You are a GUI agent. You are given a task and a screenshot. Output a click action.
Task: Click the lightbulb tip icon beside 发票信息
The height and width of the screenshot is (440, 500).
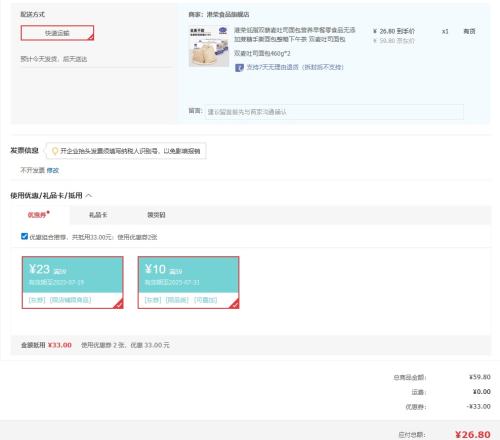tap(55, 151)
